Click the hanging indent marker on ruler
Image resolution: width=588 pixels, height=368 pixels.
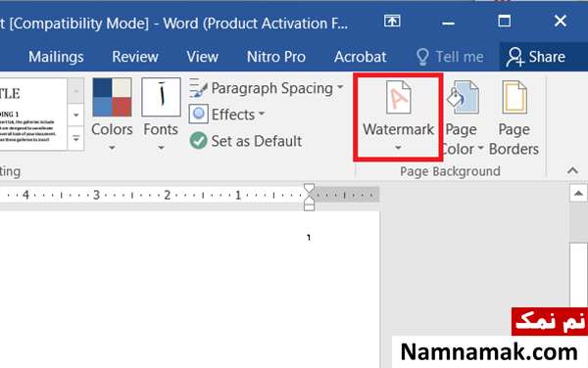[309, 201]
